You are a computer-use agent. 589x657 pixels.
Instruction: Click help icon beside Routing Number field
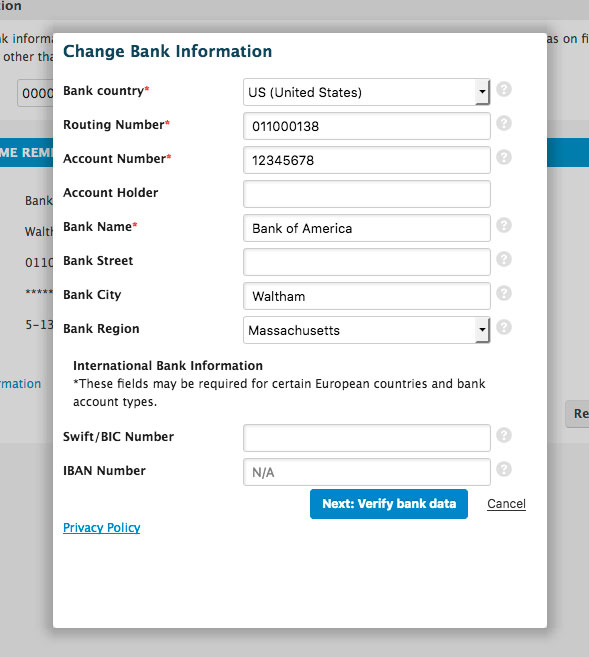point(504,123)
